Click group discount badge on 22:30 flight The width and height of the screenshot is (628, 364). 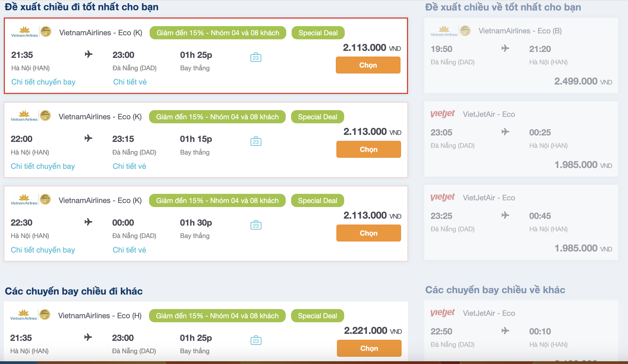[x=217, y=201]
